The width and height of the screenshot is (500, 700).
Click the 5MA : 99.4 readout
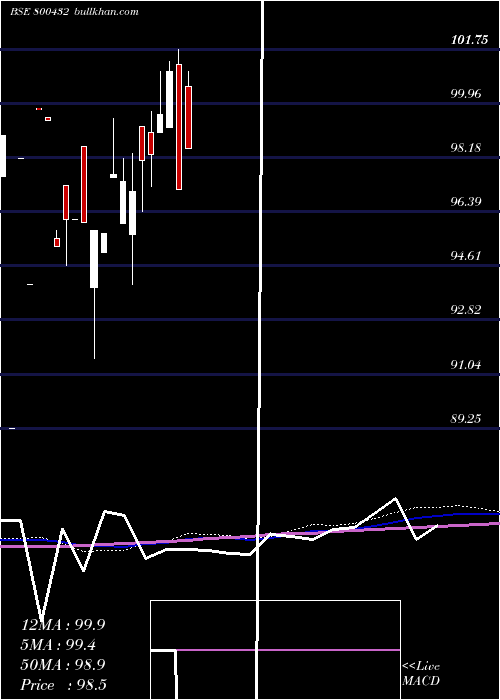(58, 645)
